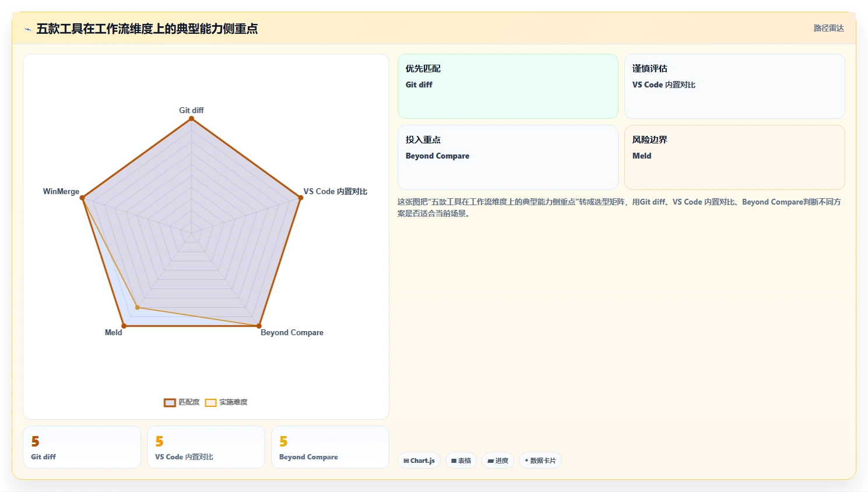The width and height of the screenshot is (868, 492).
Task: Click the WinMerge axis label
Action: pyautogui.click(x=61, y=191)
